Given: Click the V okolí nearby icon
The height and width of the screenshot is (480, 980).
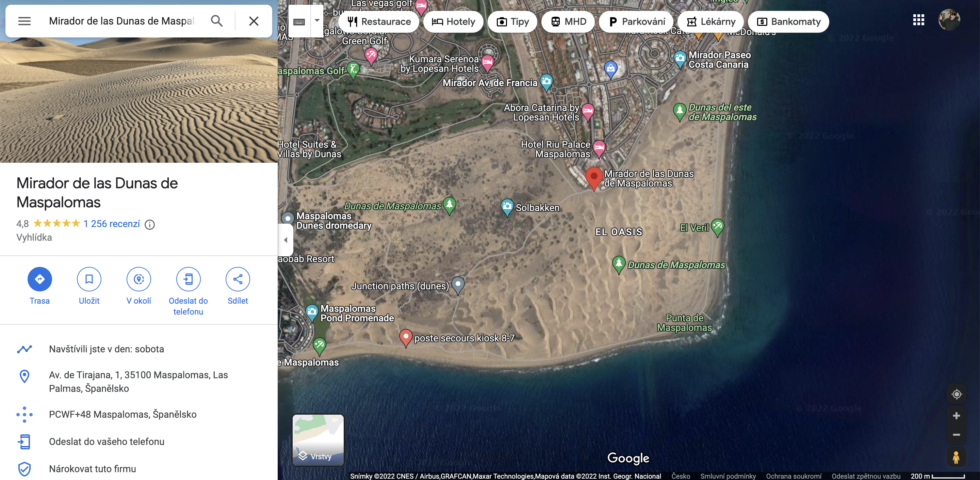Looking at the screenshot, I should (138, 279).
